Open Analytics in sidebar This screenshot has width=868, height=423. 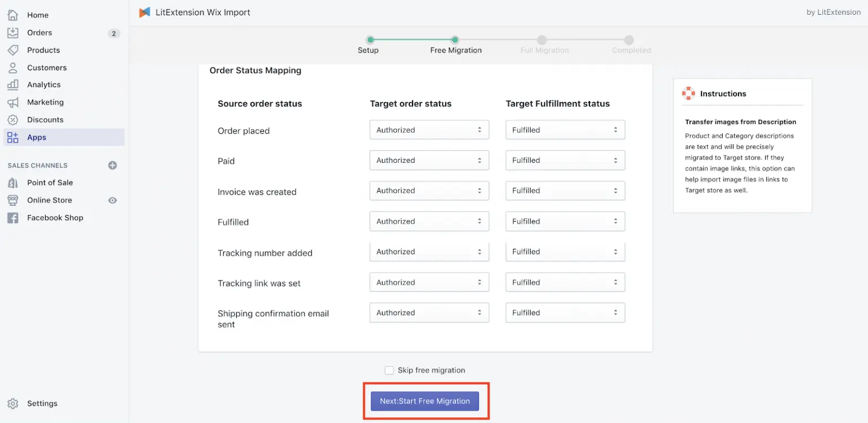(44, 85)
